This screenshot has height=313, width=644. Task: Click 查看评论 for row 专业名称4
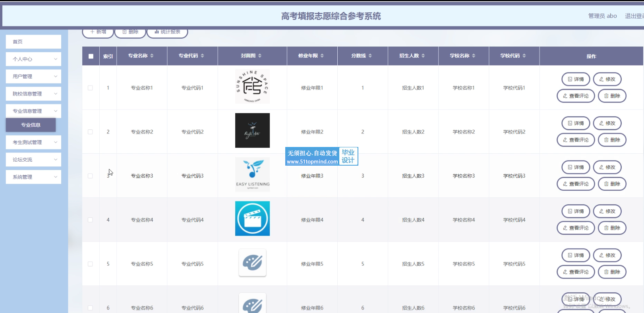pyautogui.click(x=576, y=228)
